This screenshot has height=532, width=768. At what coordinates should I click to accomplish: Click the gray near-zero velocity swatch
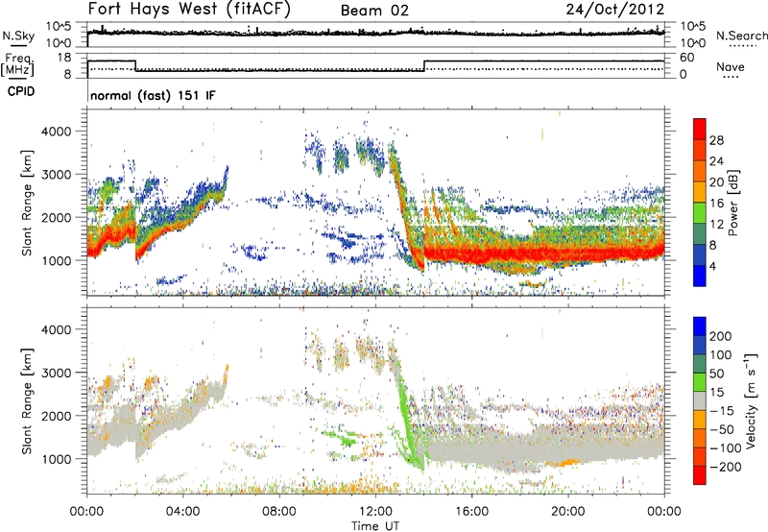[x=700, y=400]
